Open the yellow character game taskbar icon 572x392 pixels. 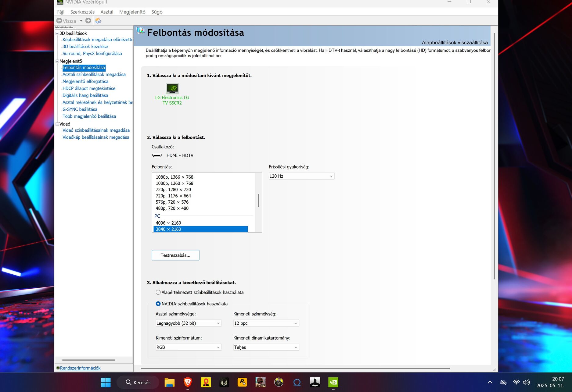(279, 382)
